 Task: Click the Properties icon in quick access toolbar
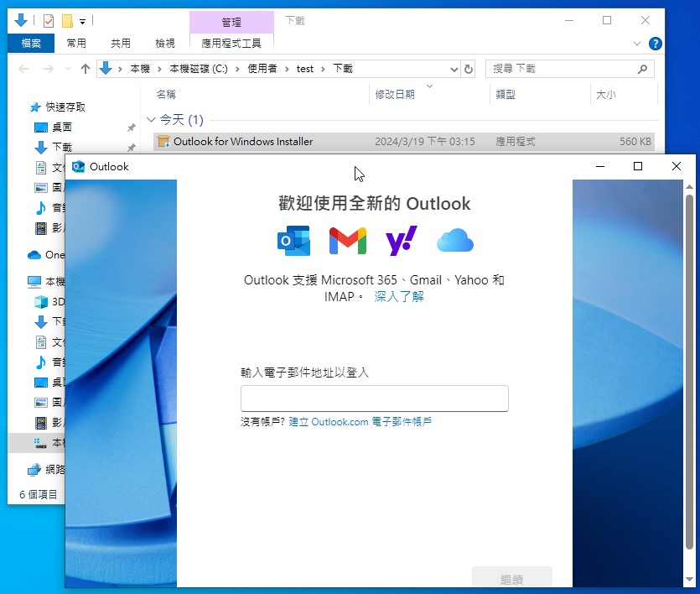click(49, 21)
